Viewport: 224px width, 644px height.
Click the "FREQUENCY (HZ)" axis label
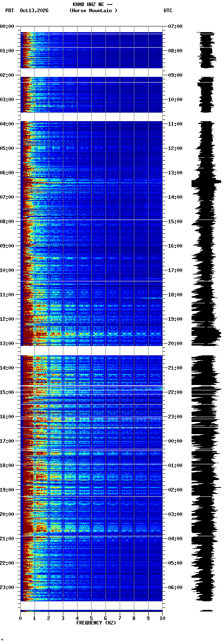96,623
